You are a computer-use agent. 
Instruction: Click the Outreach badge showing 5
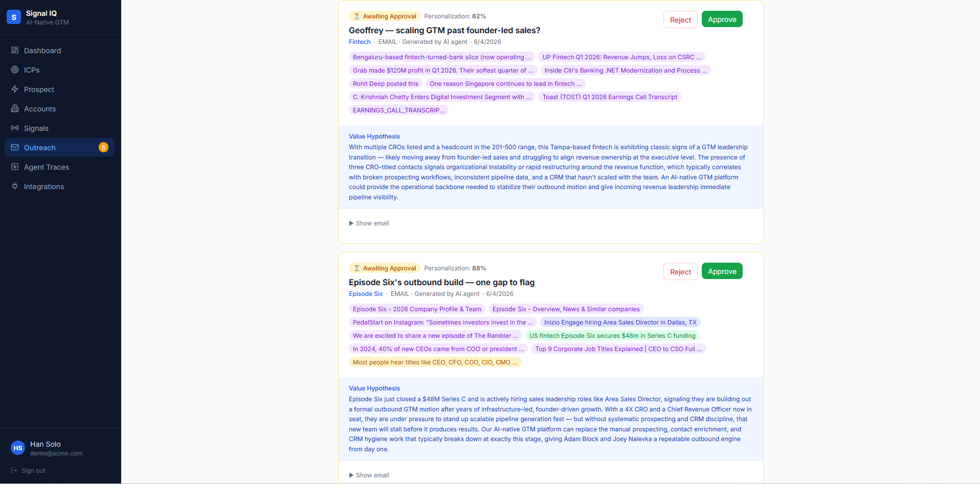coord(103,147)
